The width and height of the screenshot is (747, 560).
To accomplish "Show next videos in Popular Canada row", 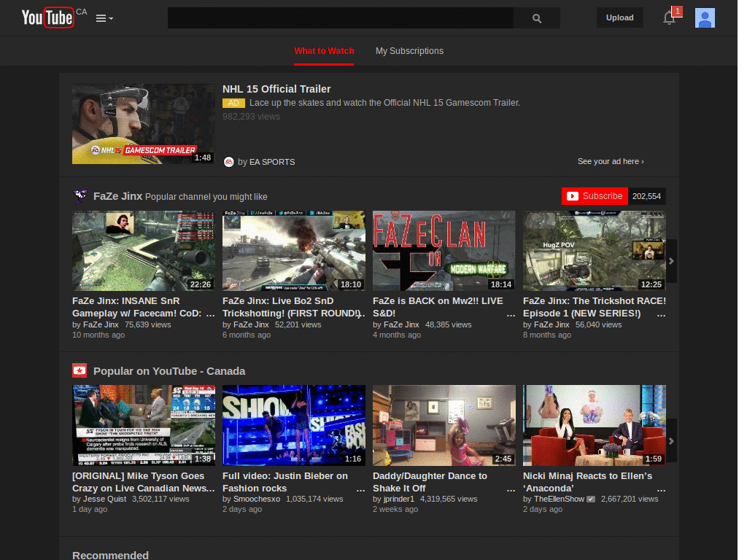I will tap(671, 441).
